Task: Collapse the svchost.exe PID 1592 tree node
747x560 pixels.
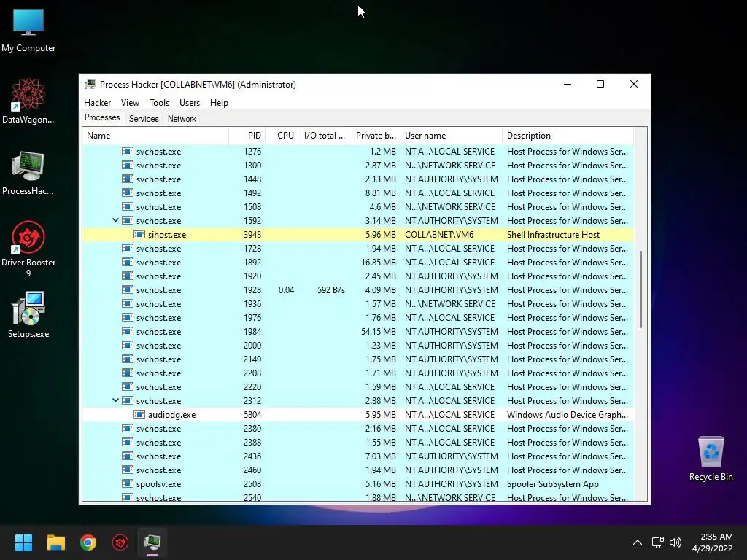Action: point(115,220)
